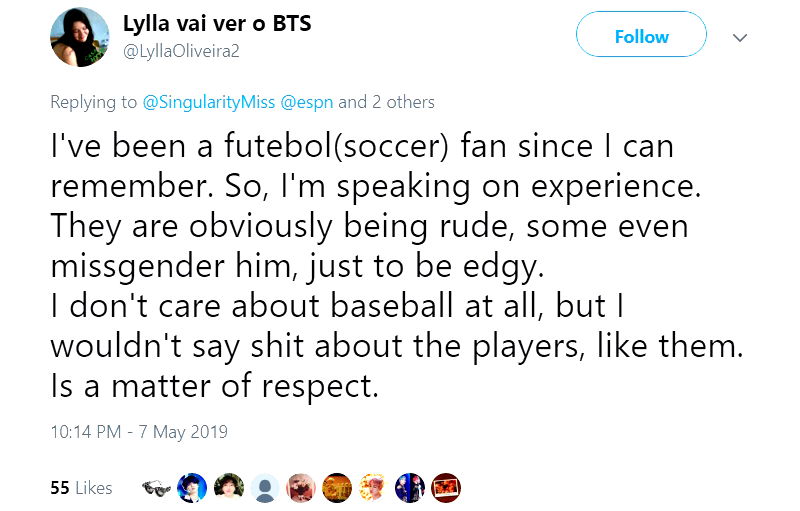800x511 pixels.
Task: Expand the tweet options chevron
Action: tap(740, 37)
